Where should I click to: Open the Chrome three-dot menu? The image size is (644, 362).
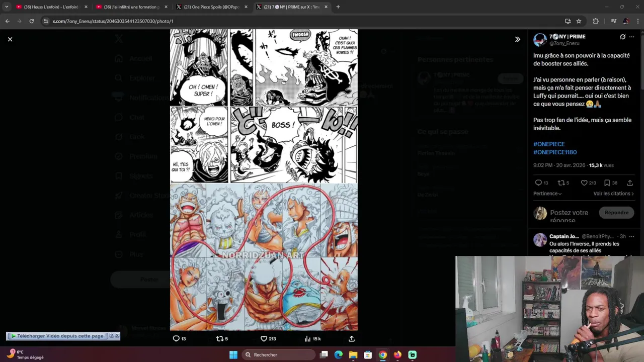coord(638,21)
